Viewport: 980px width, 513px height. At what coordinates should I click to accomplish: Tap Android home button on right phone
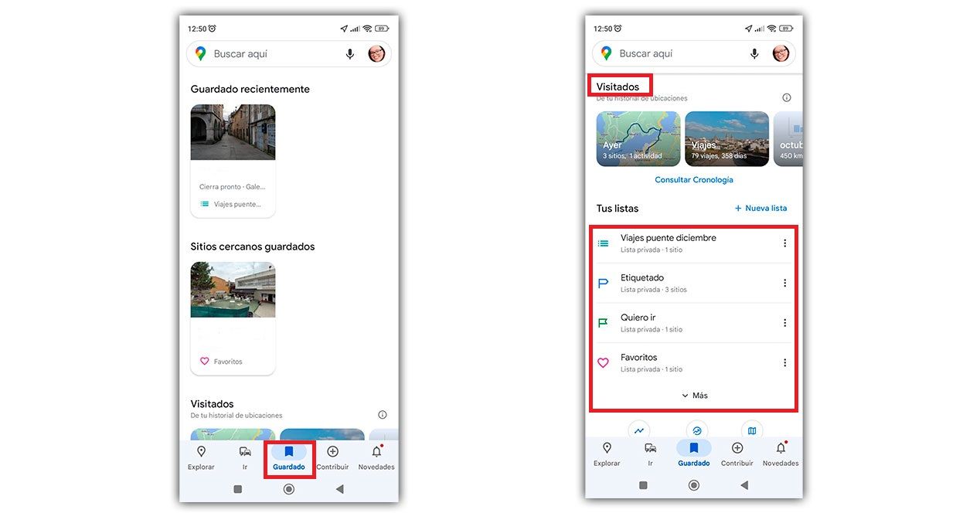click(694, 485)
